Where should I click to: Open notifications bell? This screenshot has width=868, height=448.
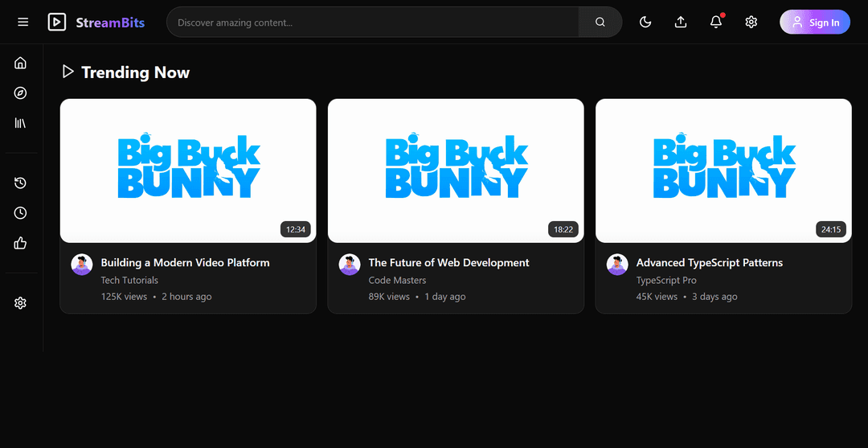coord(716,23)
